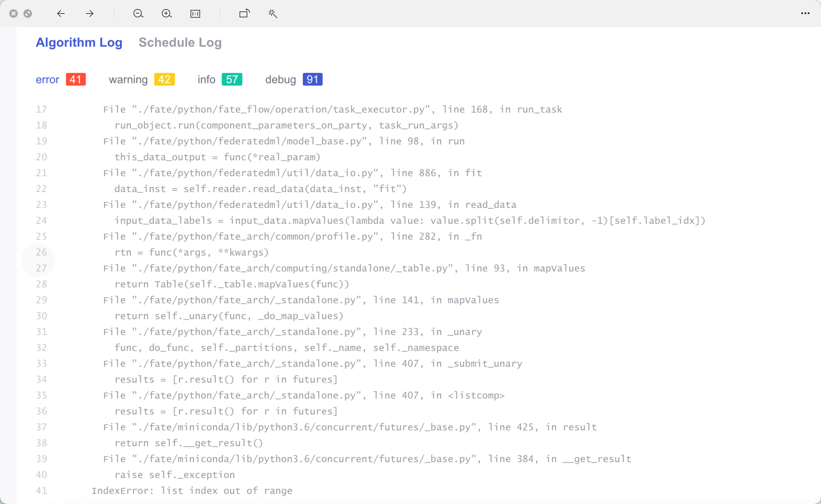
Task: Click the blue 91 debug count badge
Action: click(x=312, y=80)
